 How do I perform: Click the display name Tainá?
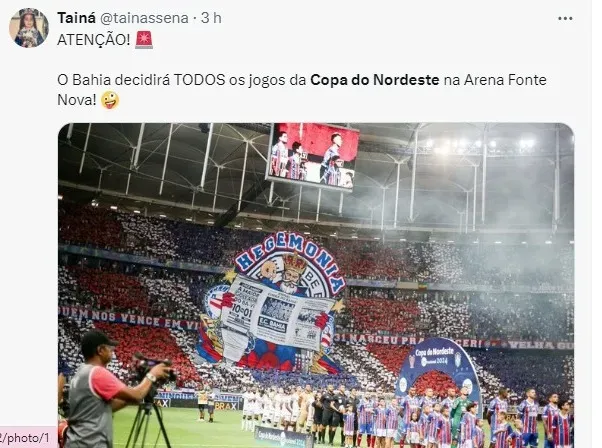point(76,18)
